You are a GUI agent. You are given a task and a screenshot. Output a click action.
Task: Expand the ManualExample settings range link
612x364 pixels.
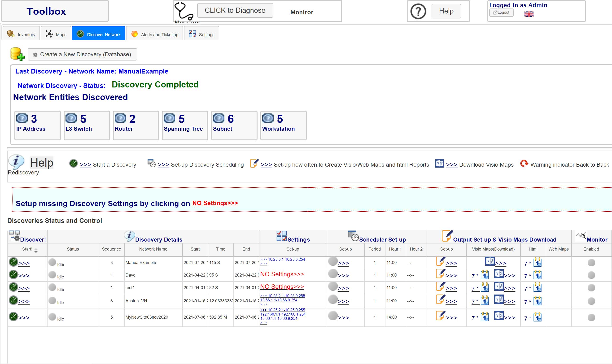[282, 259]
